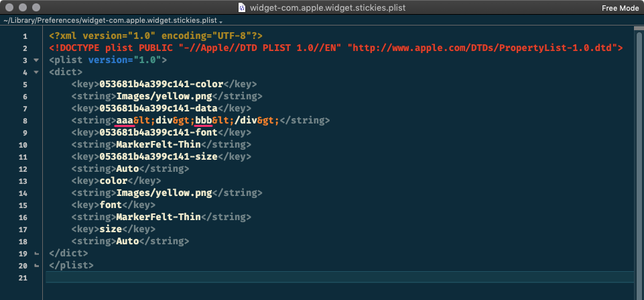644x300 pixels.
Task: Collapse the plist fold arrow on line 3
Action: [x=36, y=60]
